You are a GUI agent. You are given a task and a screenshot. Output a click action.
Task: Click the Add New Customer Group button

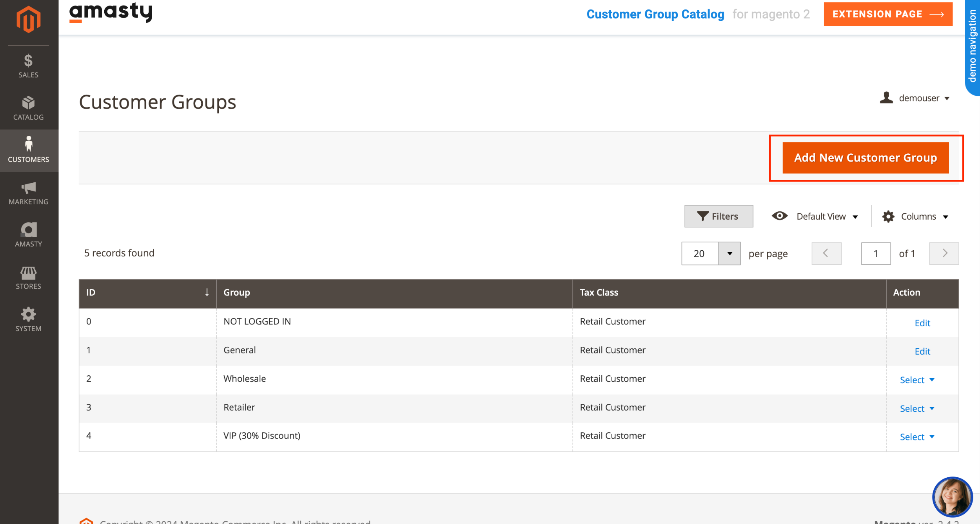click(x=866, y=158)
